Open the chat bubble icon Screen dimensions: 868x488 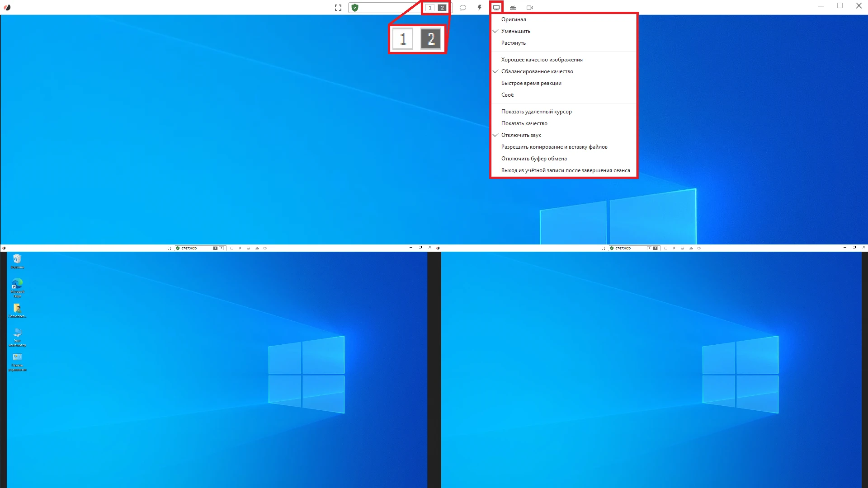point(462,8)
